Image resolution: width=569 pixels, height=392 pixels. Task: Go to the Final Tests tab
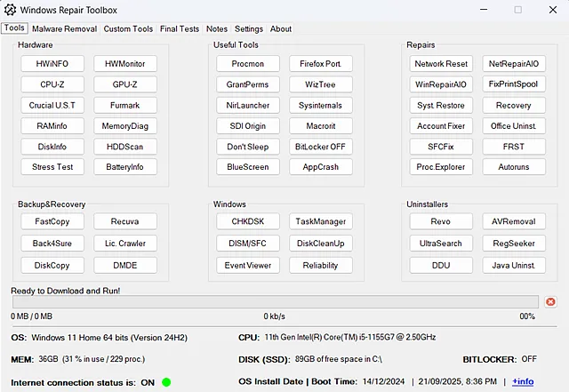point(180,28)
